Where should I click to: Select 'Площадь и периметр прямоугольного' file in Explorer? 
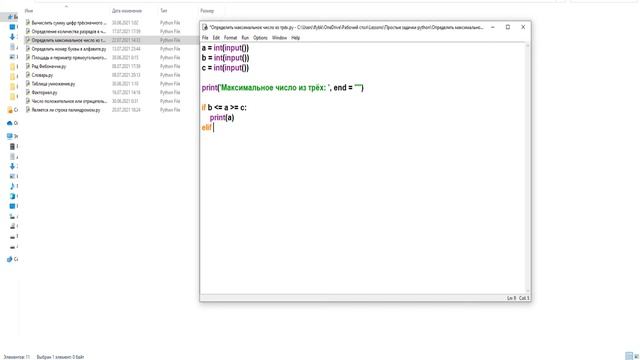[x=69, y=58]
